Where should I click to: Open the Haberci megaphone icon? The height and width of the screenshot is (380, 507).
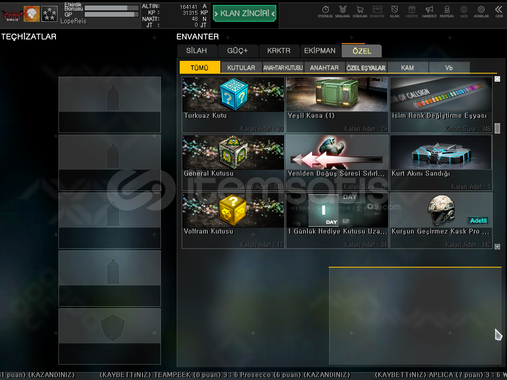click(x=429, y=11)
